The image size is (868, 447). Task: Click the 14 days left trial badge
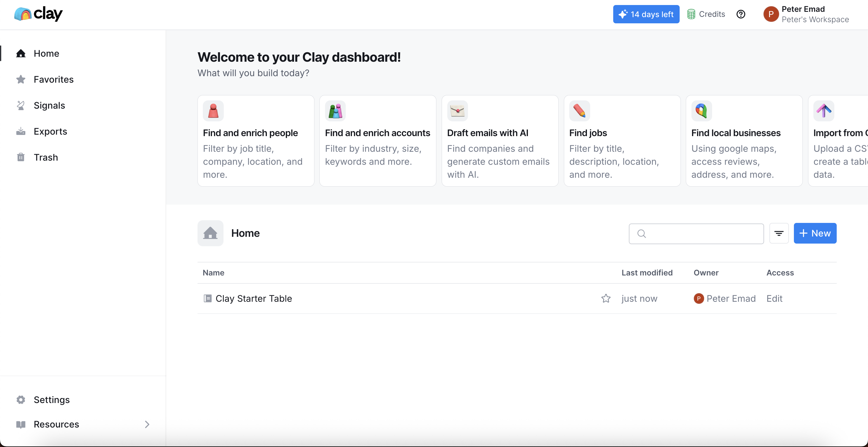click(646, 14)
